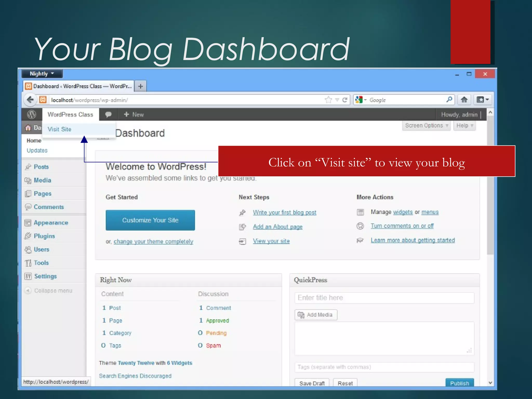532x399 pixels.
Task: Expand the Screen Options dropdown
Action: click(x=426, y=126)
